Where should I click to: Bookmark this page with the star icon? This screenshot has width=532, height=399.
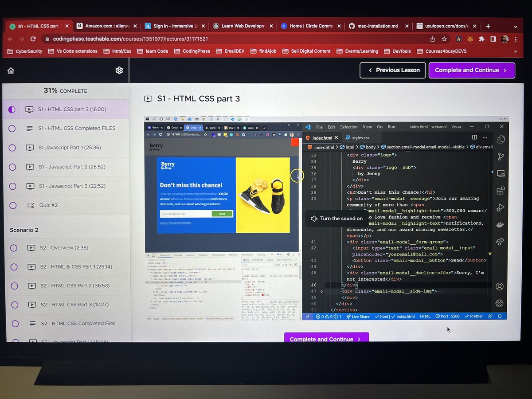[444, 39]
